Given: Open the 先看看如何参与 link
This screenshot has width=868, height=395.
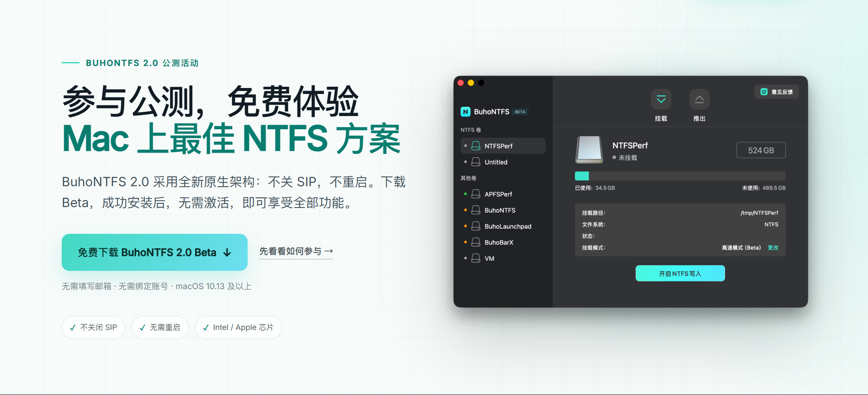Looking at the screenshot, I should pyautogui.click(x=296, y=251).
